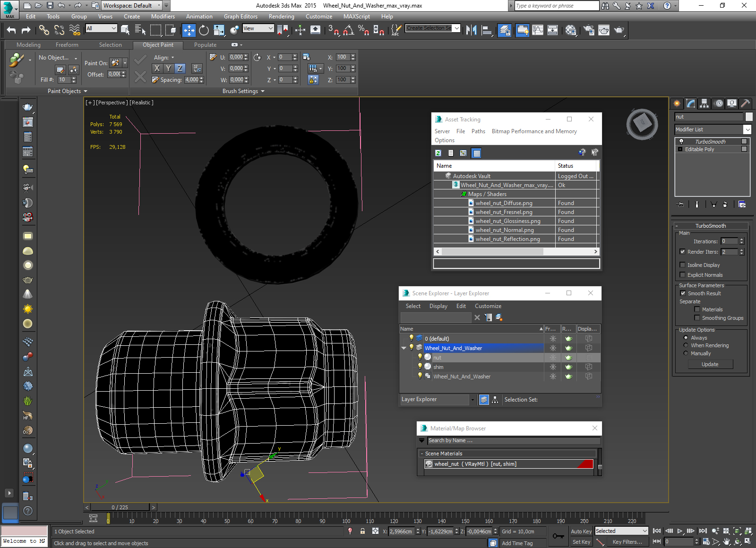This screenshot has height=548, width=756.
Task: Click the sun light icon in left toolbar
Action: [x=28, y=309]
